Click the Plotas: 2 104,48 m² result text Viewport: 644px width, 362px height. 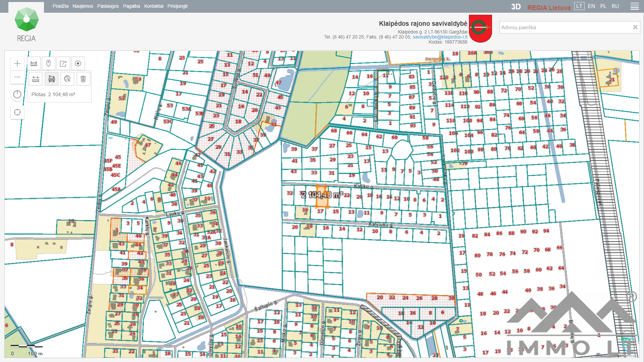(53, 95)
